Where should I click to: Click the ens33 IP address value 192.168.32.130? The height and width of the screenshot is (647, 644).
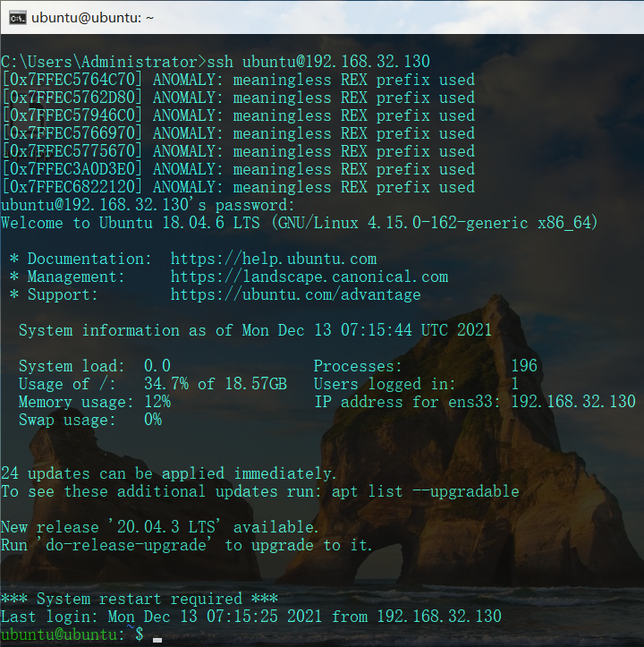tap(573, 402)
